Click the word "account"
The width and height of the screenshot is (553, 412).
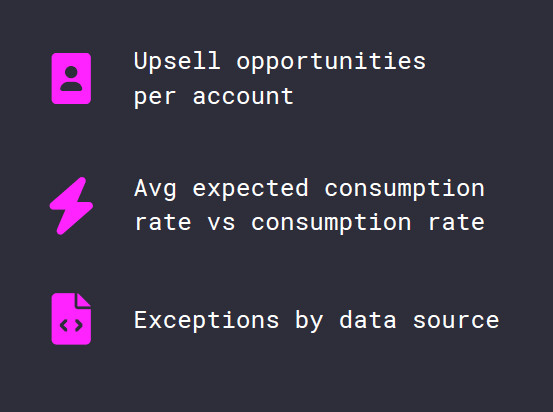click(x=243, y=96)
